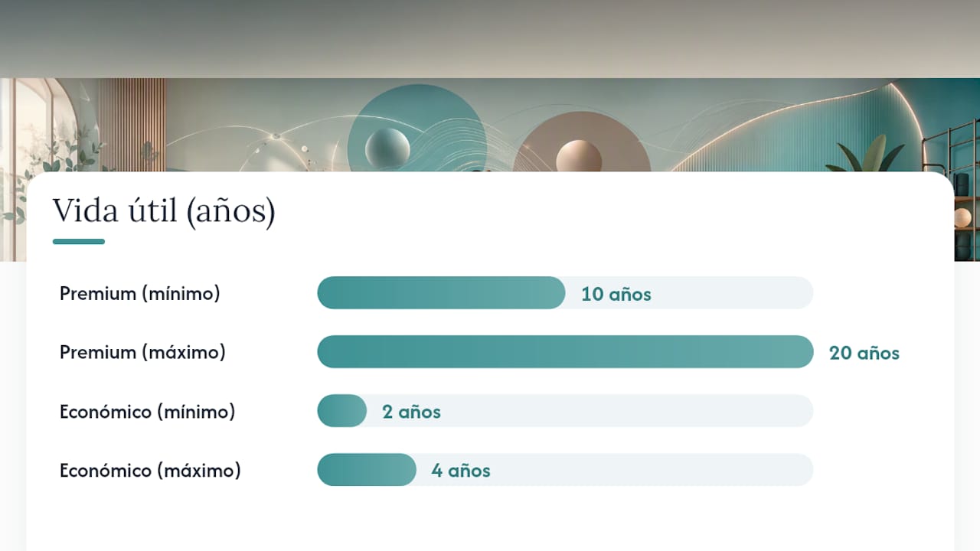Click the beige sphere in banner image
The height and width of the screenshot is (551, 980).
click(x=578, y=157)
